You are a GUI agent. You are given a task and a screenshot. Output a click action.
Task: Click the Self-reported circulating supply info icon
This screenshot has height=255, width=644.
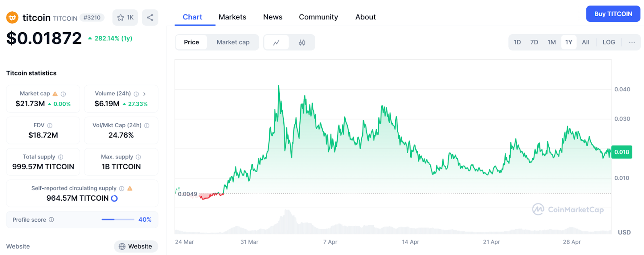[122, 188]
